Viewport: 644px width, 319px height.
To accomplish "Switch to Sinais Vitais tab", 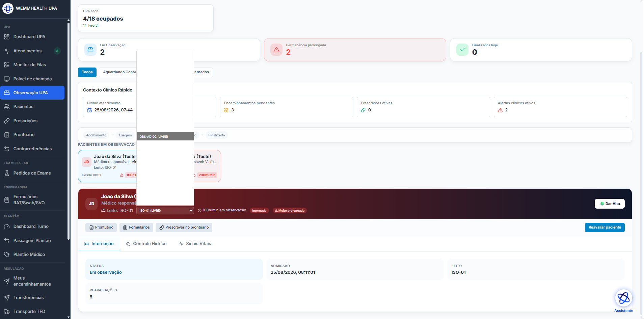I will pos(195,244).
